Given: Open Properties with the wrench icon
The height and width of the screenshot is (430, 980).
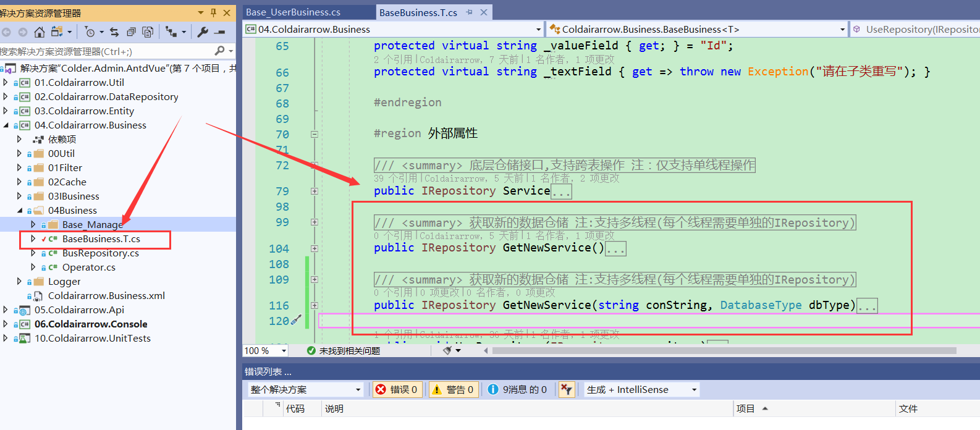Looking at the screenshot, I should pyautogui.click(x=203, y=32).
